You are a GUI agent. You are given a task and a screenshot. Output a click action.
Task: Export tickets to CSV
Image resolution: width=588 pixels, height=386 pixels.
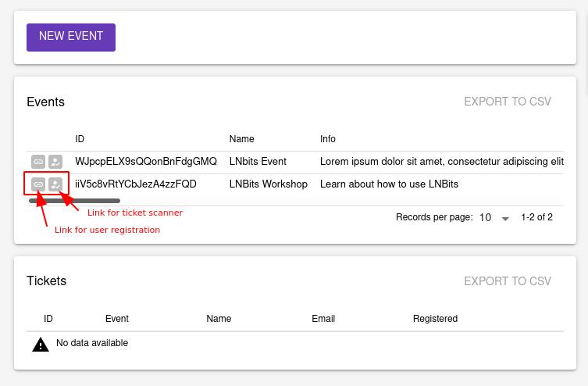[x=507, y=281]
